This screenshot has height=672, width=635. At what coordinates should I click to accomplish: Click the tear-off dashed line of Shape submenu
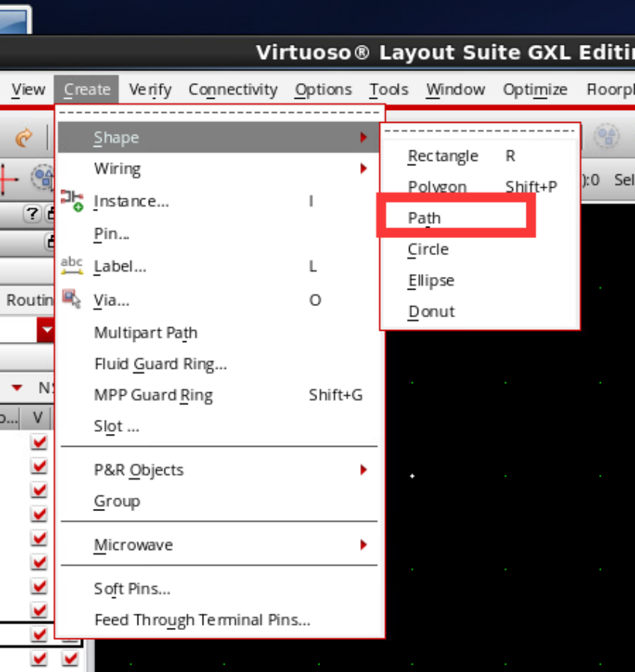tap(479, 131)
